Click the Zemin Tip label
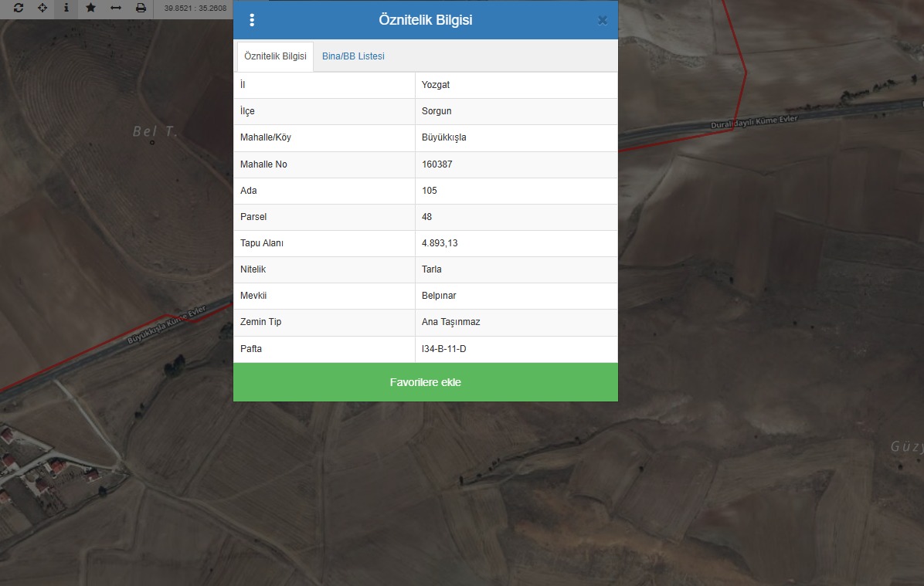Viewport: 924px width, 586px height. (x=260, y=322)
